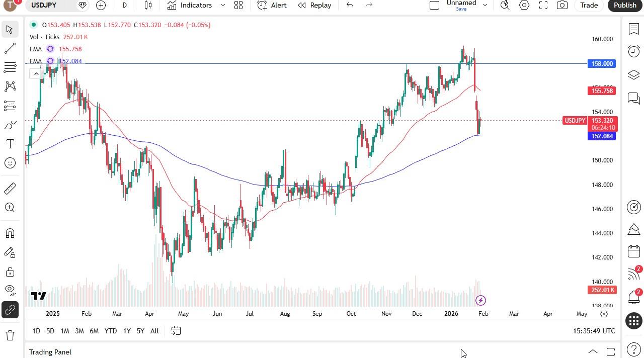
Task: Take a chart snapshot with the camera icon
Action: point(563,5)
